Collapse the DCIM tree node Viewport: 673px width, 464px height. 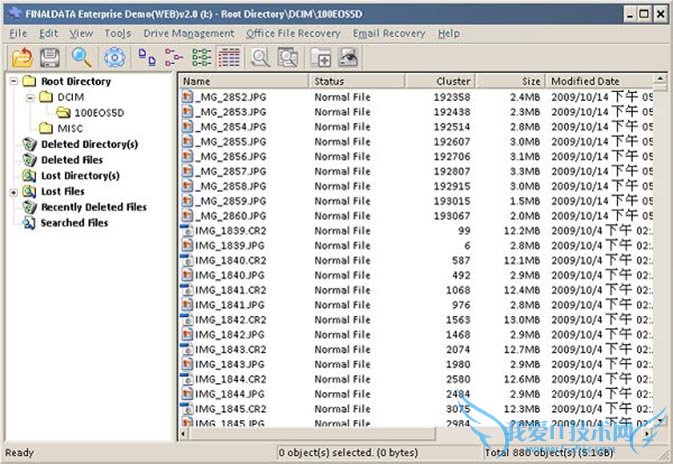(x=30, y=97)
